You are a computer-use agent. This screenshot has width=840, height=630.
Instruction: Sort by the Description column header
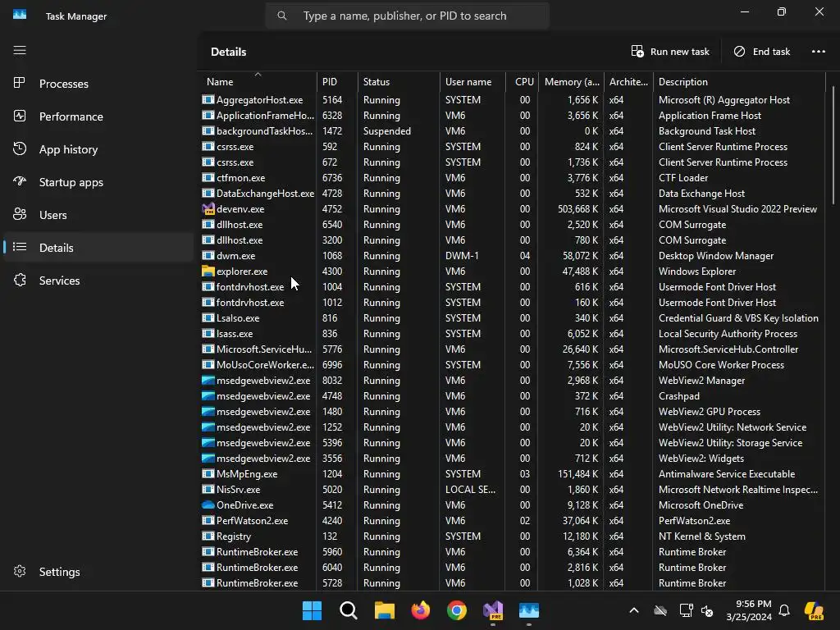(739, 81)
